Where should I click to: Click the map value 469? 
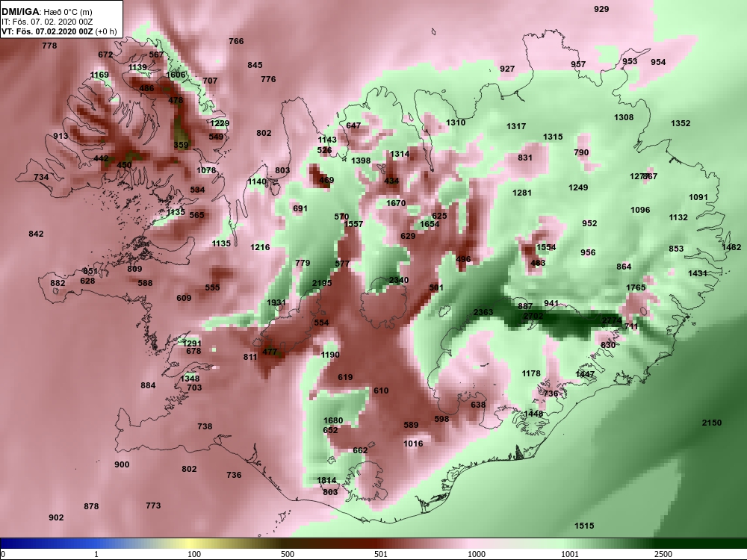click(x=326, y=180)
